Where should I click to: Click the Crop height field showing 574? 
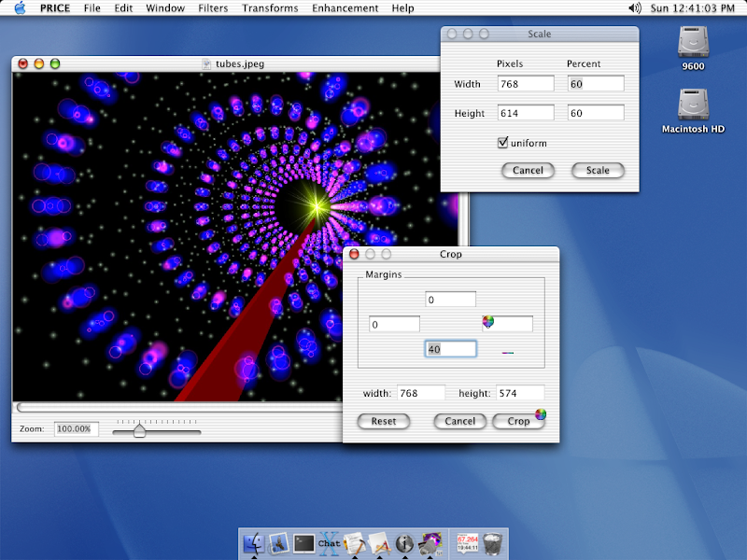520,393
